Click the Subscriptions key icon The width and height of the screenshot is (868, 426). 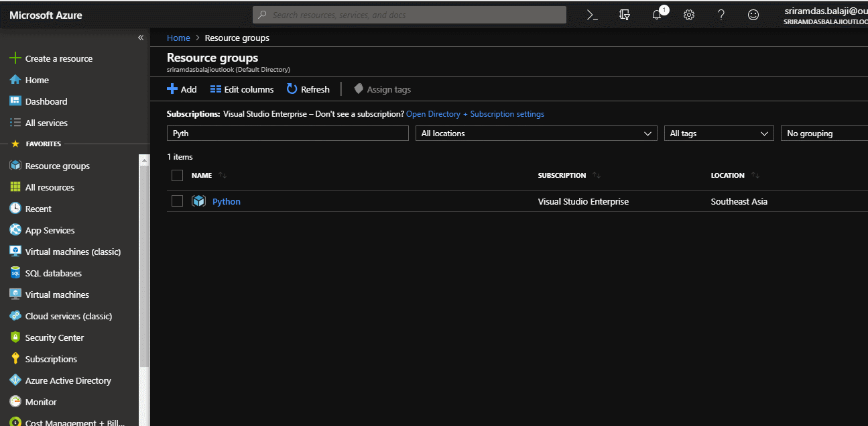(x=15, y=359)
